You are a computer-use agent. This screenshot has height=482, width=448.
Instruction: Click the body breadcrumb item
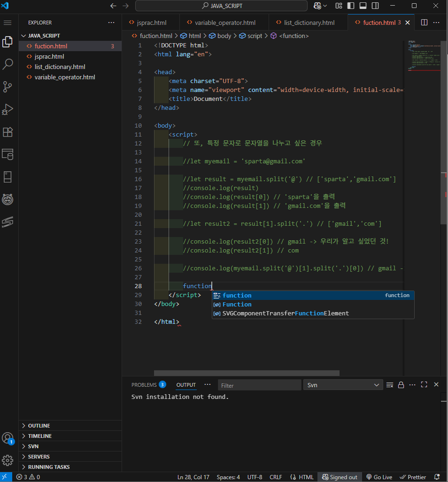click(x=220, y=36)
